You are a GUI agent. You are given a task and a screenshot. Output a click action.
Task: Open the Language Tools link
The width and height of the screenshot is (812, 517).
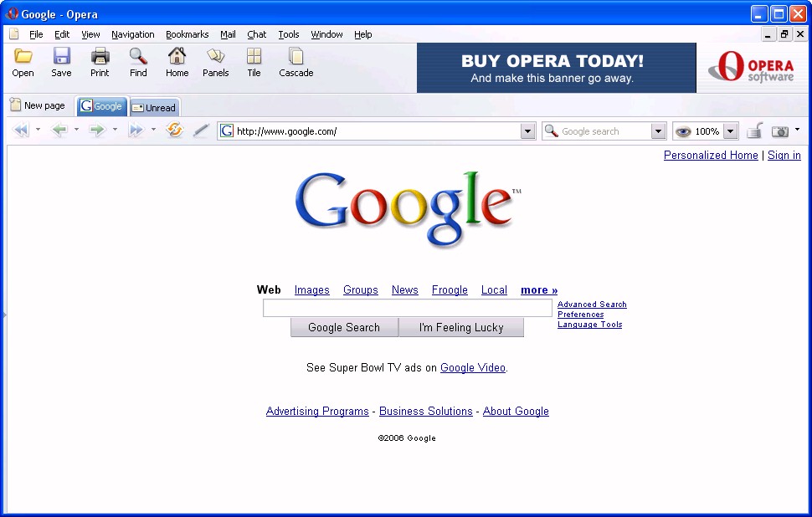590,325
